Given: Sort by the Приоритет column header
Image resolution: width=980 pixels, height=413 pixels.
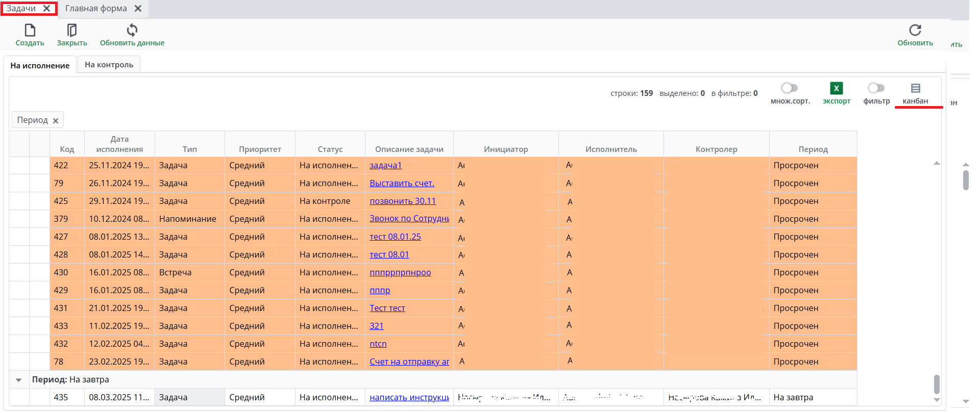Looking at the screenshot, I should click(260, 149).
